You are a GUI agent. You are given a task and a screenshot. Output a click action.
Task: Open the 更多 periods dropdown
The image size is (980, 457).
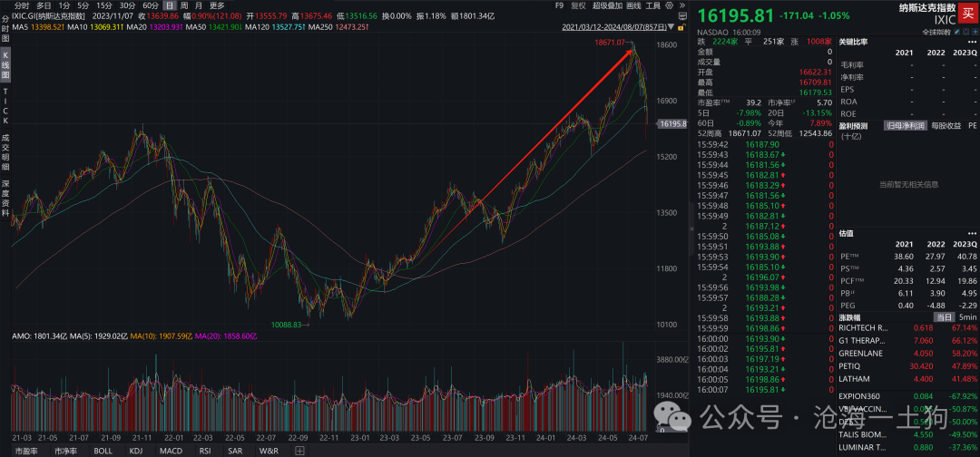pyautogui.click(x=217, y=5)
